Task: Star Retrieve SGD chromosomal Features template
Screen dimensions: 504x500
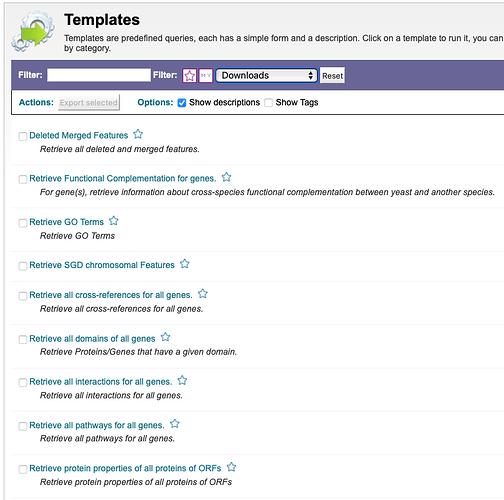Action: click(x=185, y=264)
